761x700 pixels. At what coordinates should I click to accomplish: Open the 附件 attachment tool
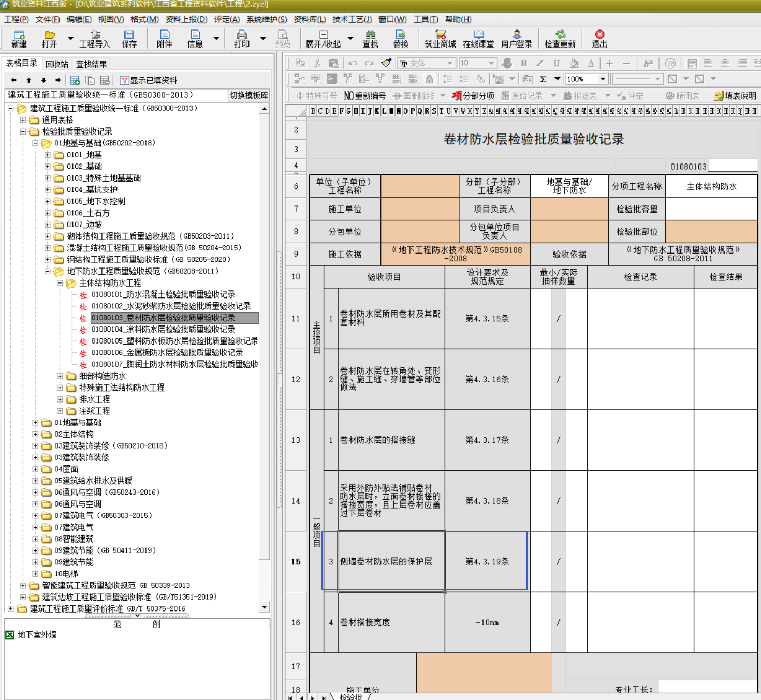pyautogui.click(x=164, y=39)
